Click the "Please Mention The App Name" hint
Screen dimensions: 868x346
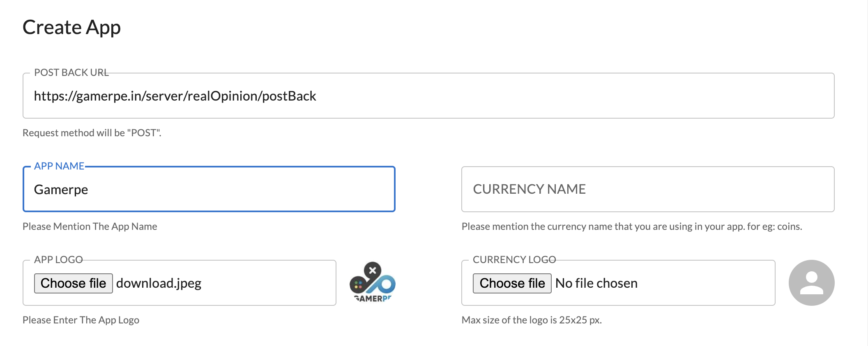[x=90, y=227]
